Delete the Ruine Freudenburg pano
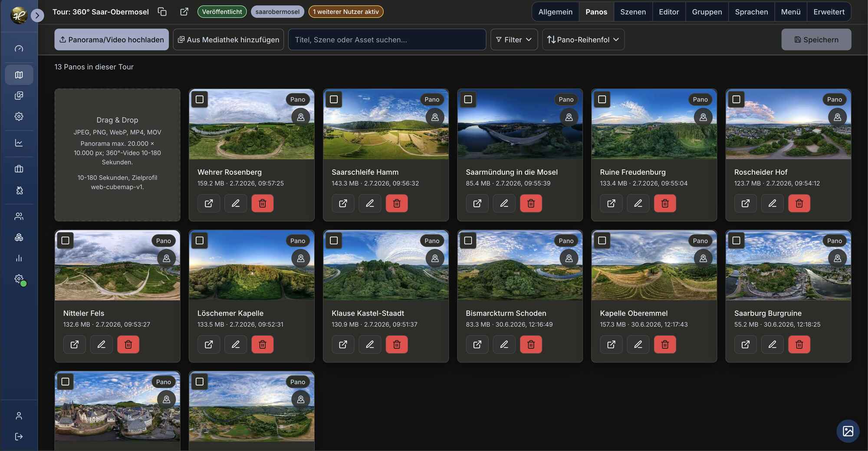868x451 pixels. [x=665, y=203]
